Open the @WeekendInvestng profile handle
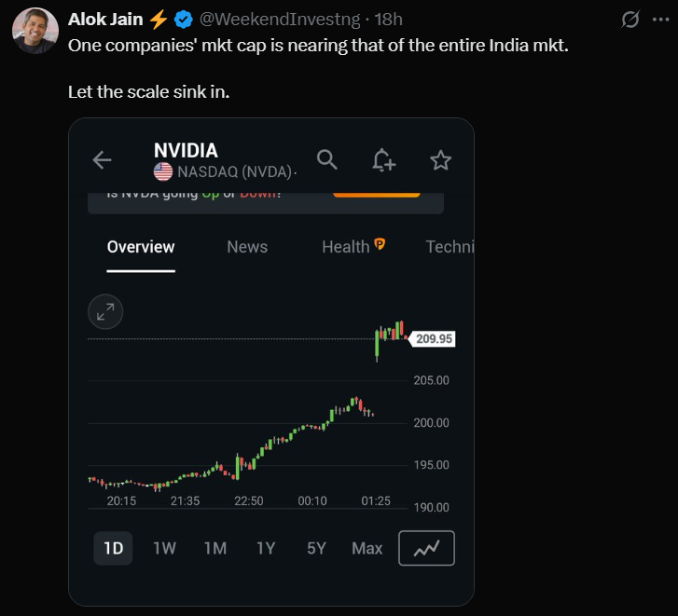The width and height of the screenshot is (678, 616). (280, 20)
